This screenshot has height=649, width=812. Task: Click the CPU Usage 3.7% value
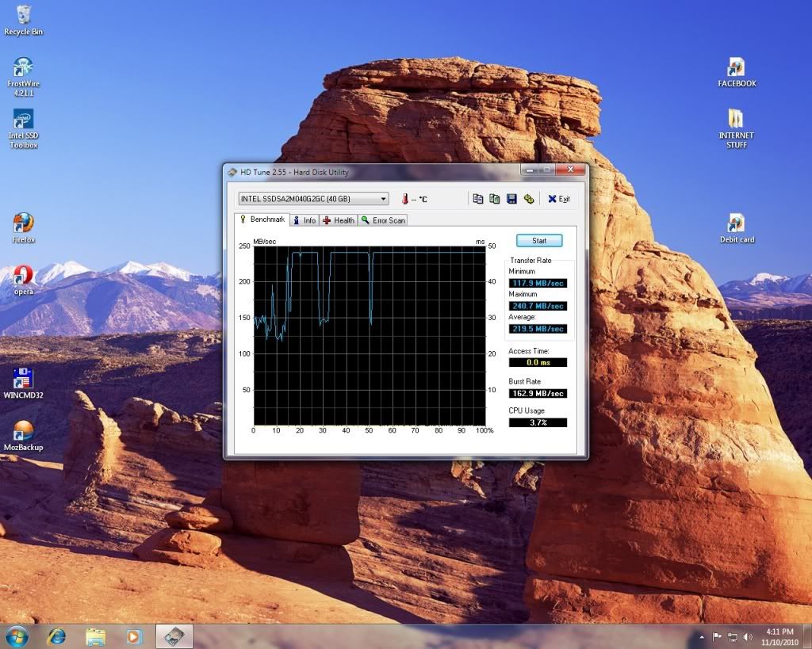(538, 422)
